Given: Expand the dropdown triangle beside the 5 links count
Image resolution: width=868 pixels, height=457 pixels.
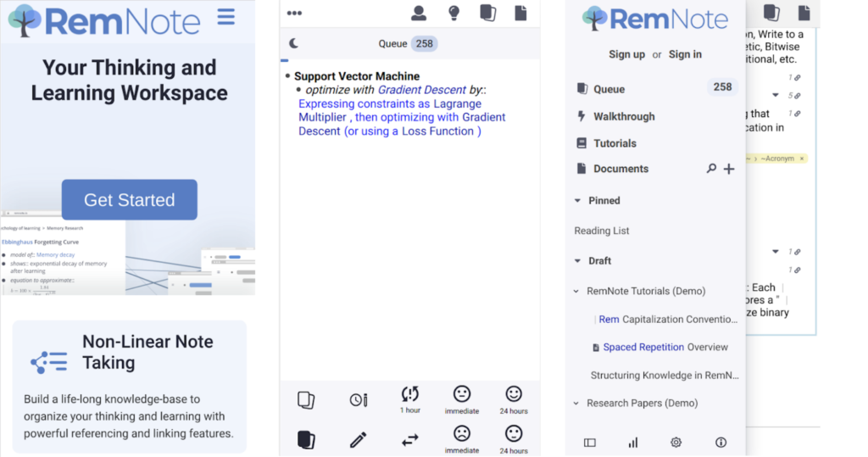Looking at the screenshot, I should click(776, 95).
